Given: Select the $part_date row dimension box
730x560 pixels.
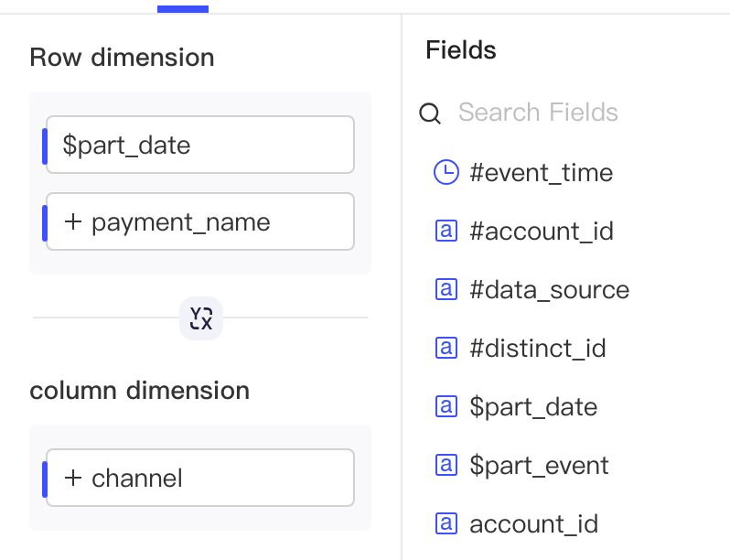Looking at the screenshot, I should (200, 145).
